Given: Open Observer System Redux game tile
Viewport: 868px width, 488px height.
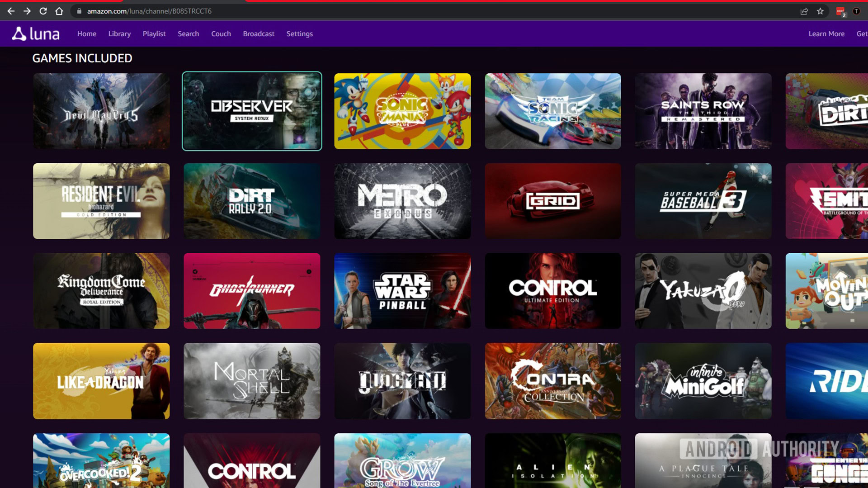Looking at the screenshot, I should tap(252, 111).
